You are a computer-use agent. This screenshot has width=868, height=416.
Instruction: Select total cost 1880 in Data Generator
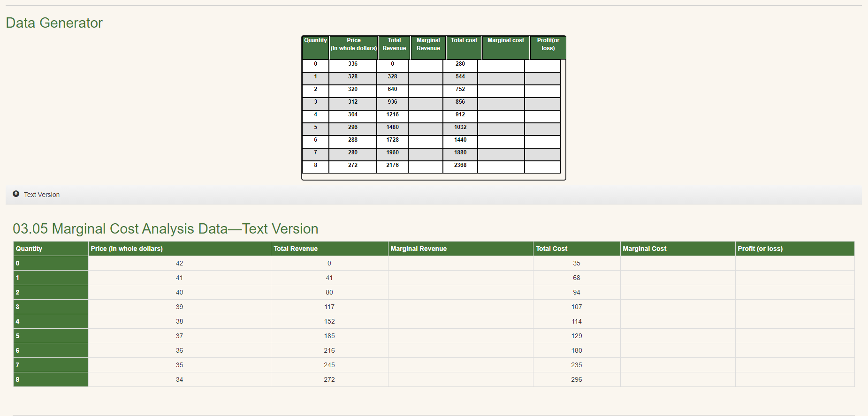coord(460,152)
